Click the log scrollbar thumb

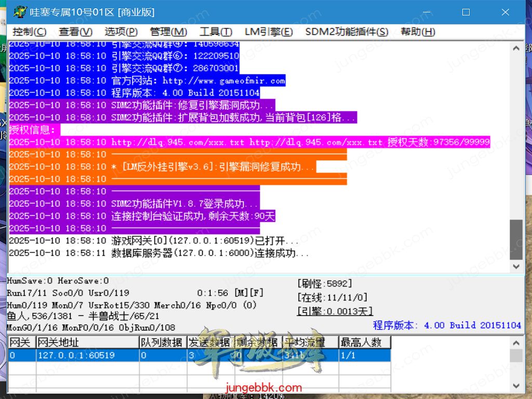pyautogui.click(x=515, y=238)
